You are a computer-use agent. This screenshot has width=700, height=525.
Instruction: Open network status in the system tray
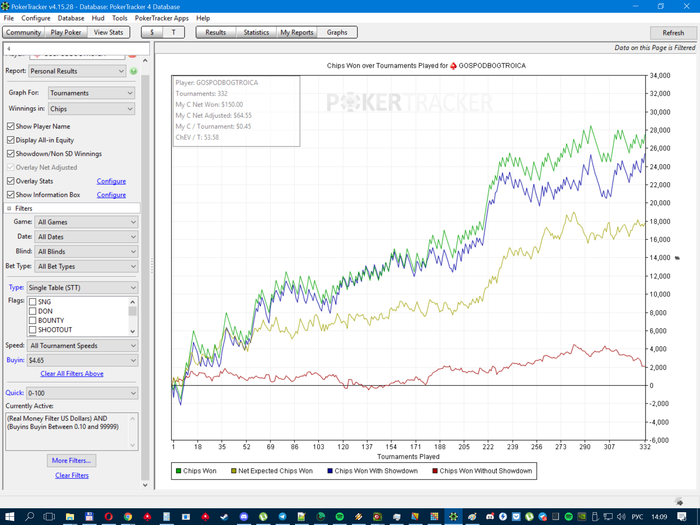608,517
